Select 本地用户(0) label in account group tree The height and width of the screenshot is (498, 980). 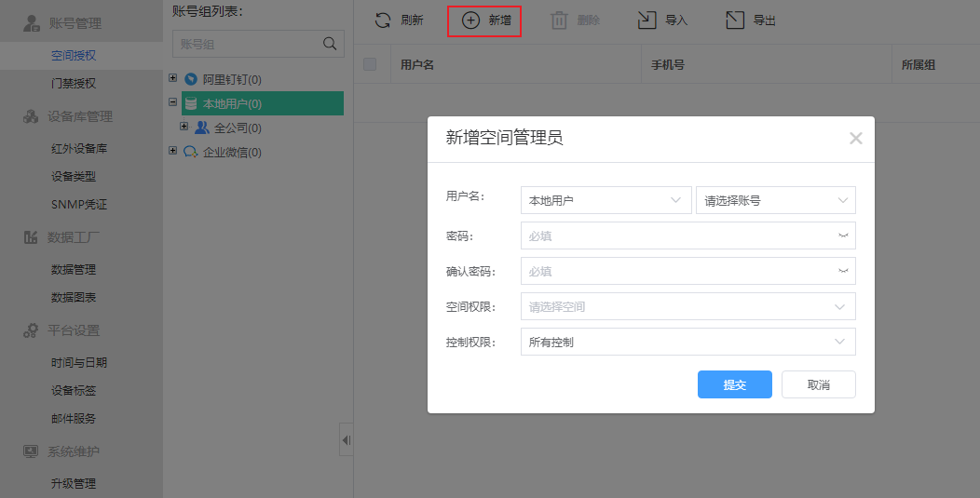pos(232,103)
